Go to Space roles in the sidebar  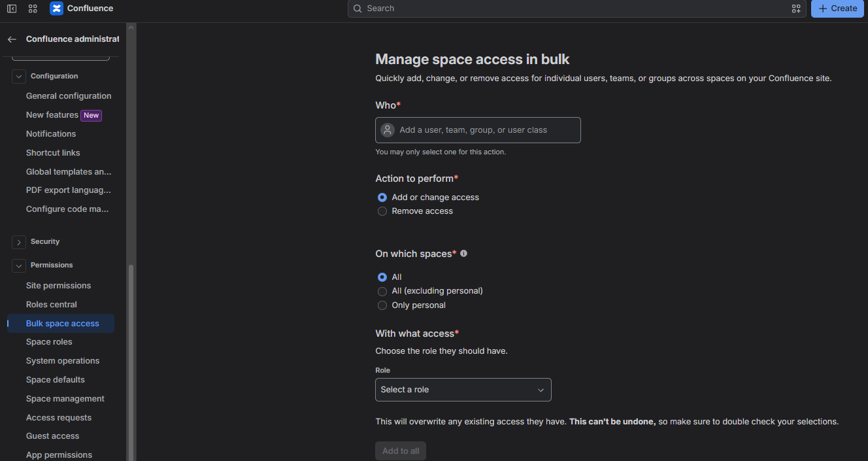[x=49, y=342]
